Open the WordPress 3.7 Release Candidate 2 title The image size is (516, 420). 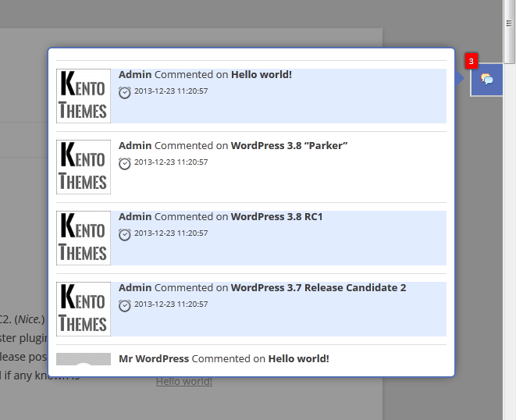(x=318, y=288)
